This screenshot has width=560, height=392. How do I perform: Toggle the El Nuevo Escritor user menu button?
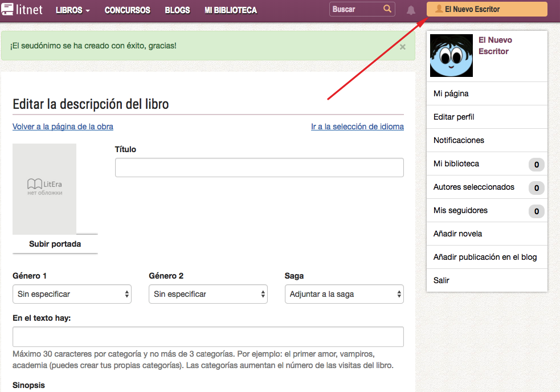point(487,9)
